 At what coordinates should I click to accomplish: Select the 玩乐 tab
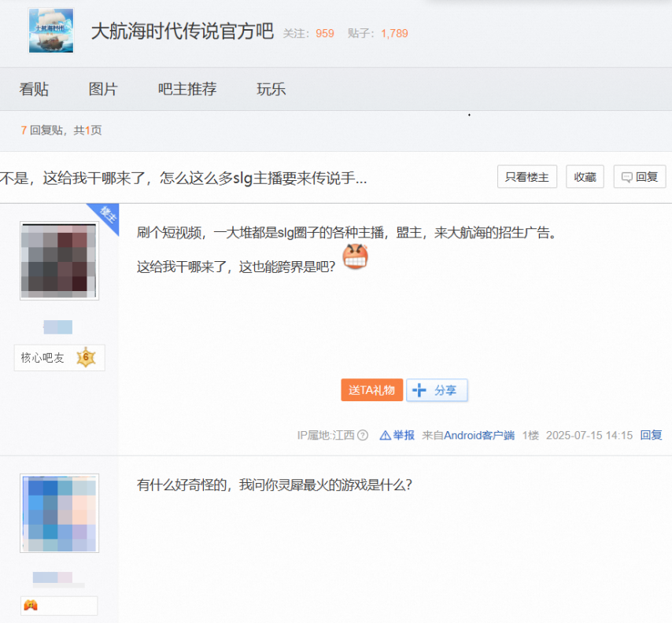[271, 89]
